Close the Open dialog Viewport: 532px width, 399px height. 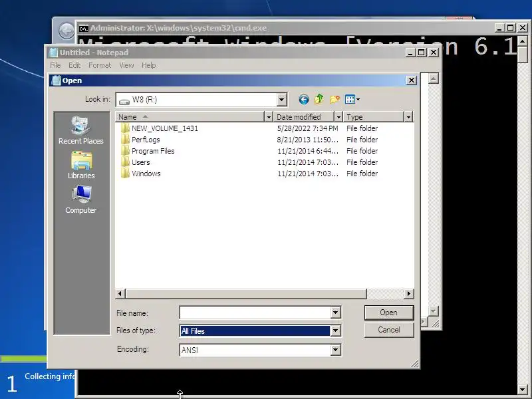[x=411, y=80]
